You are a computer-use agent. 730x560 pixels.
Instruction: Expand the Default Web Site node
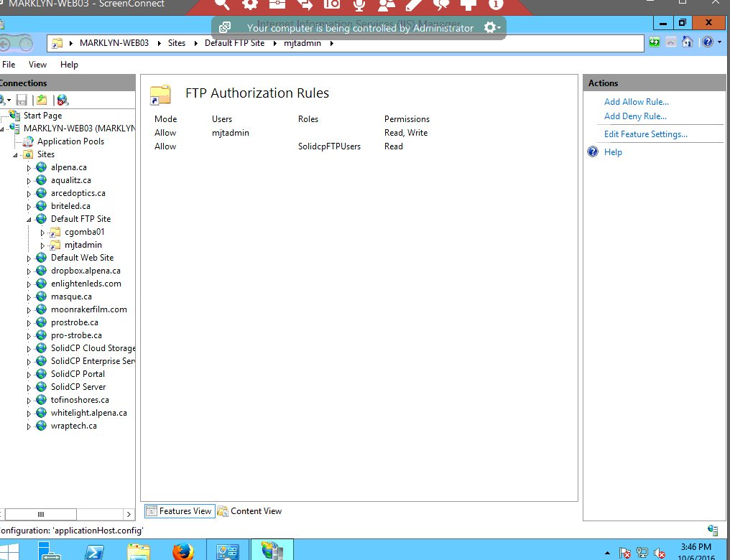point(29,258)
